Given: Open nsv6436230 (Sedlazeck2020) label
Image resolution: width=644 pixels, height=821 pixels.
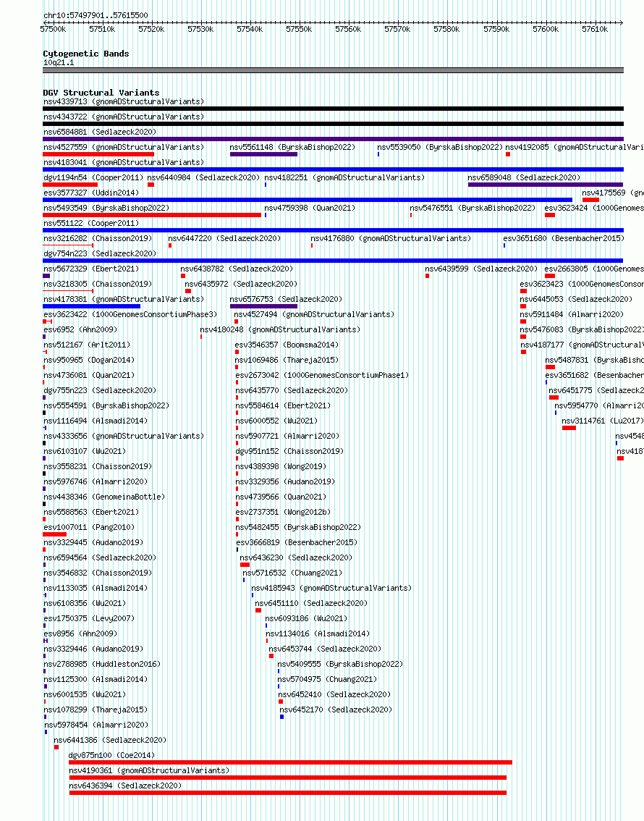Looking at the screenshot, I should click(296, 557).
